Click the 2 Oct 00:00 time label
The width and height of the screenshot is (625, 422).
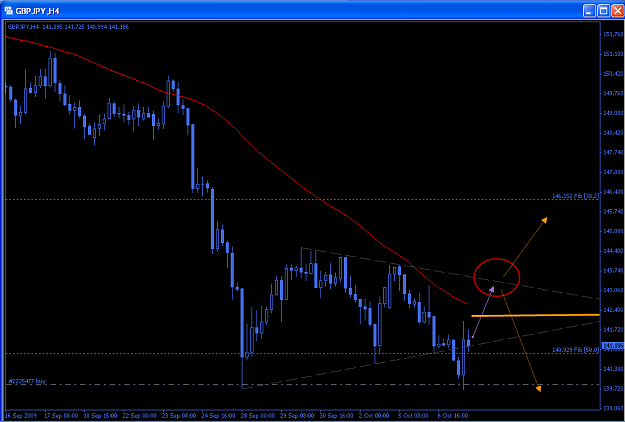coord(374,415)
